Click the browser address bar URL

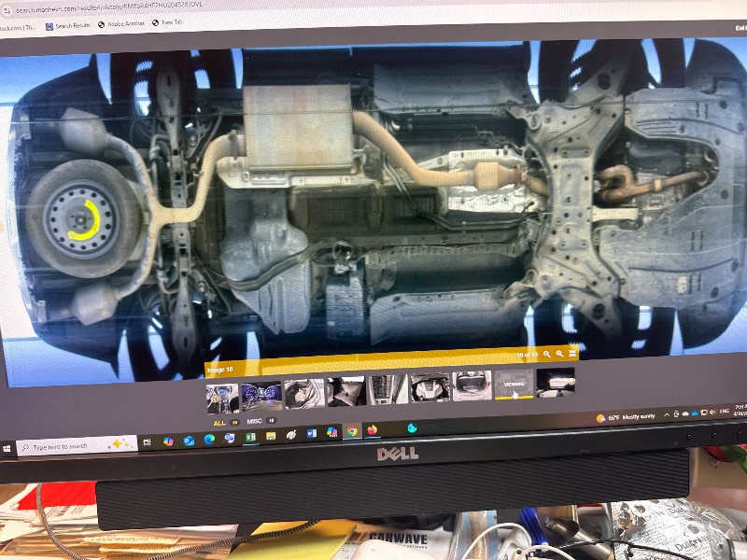tap(109, 7)
